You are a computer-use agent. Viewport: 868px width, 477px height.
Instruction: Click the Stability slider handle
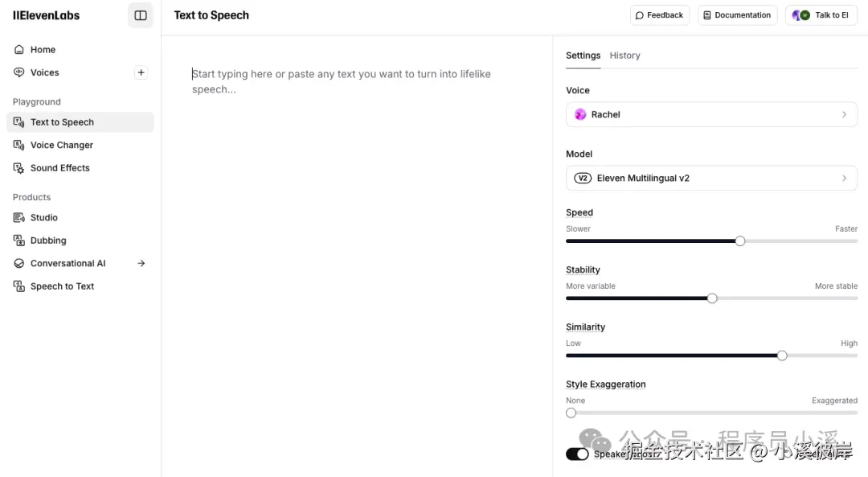pyautogui.click(x=712, y=298)
